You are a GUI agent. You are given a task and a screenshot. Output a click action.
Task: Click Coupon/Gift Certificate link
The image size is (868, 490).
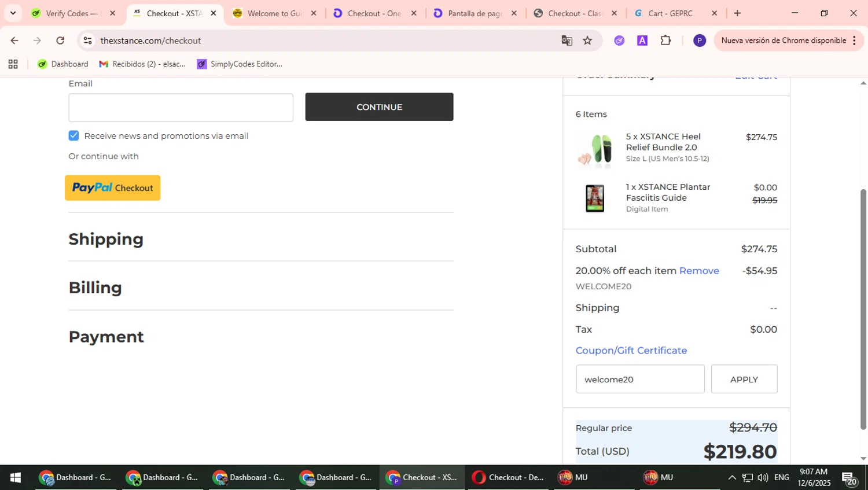tap(631, 351)
